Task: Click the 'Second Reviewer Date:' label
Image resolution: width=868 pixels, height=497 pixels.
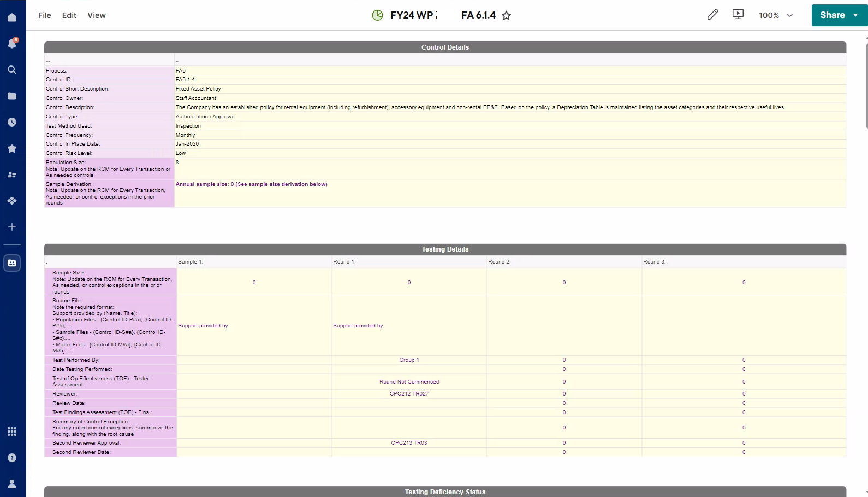Action: tap(81, 452)
